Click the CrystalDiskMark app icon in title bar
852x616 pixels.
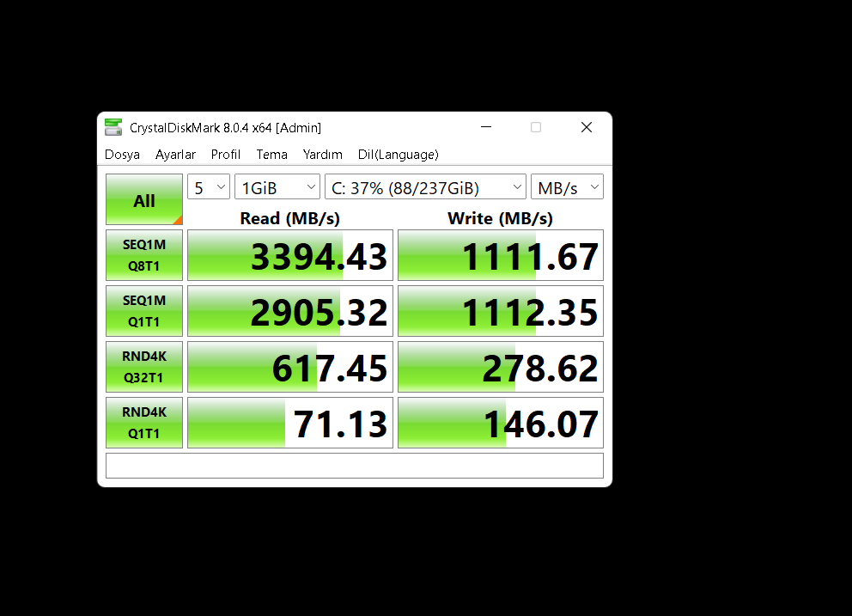click(113, 127)
